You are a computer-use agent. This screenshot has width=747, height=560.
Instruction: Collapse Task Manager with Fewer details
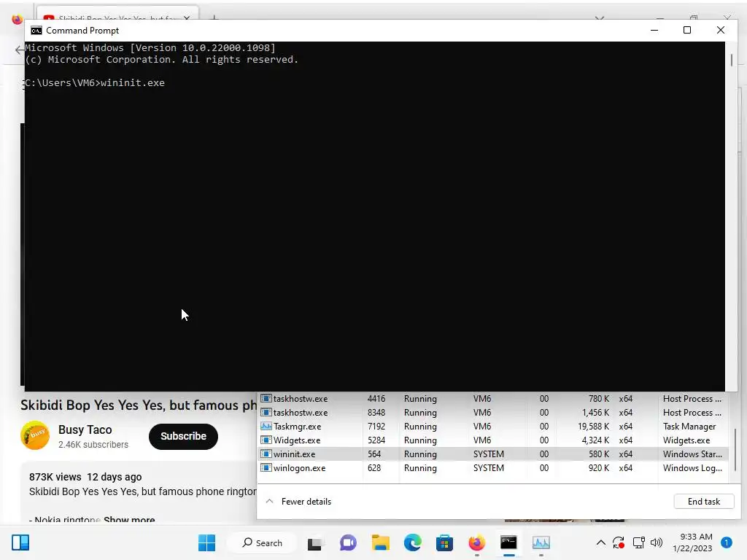pos(298,502)
